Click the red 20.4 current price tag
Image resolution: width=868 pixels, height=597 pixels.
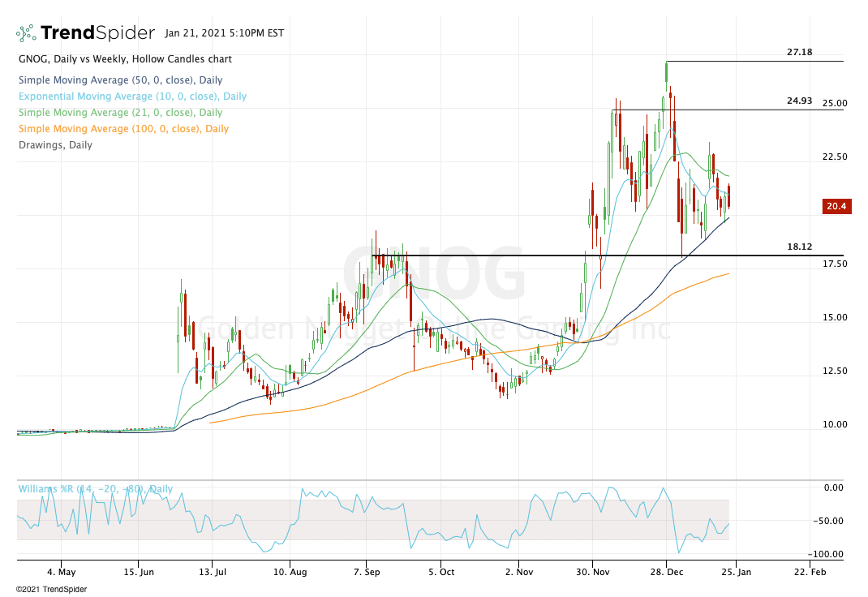coord(836,207)
